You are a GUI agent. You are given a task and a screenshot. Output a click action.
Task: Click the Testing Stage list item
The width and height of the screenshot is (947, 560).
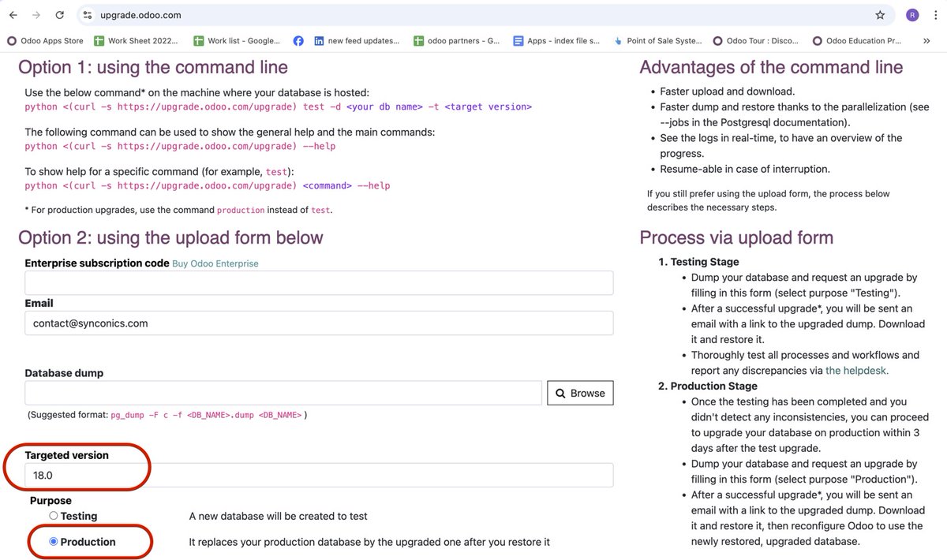click(x=705, y=262)
